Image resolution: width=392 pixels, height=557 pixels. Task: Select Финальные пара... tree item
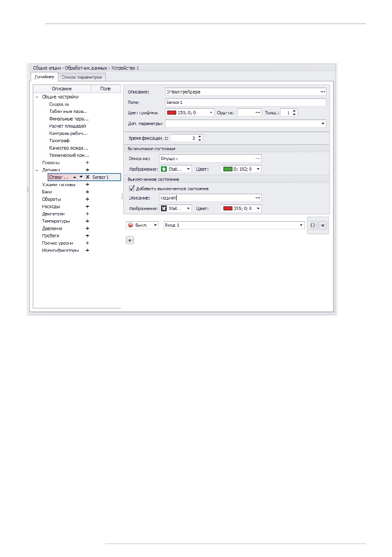tap(69, 119)
